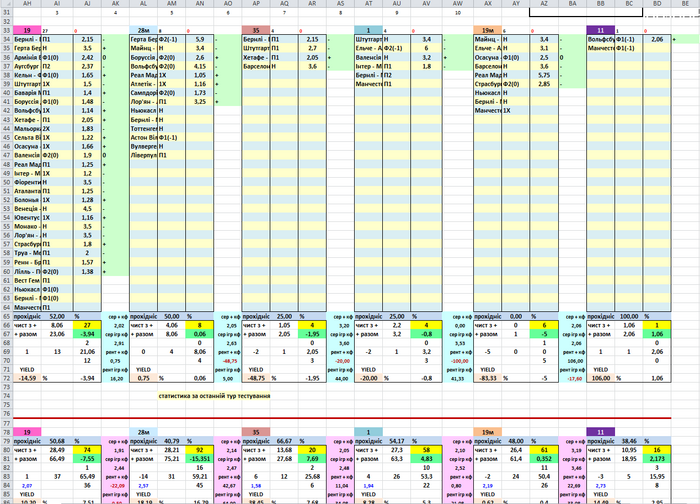
Task: Click the "Кельн" match cell
Action: point(27,75)
